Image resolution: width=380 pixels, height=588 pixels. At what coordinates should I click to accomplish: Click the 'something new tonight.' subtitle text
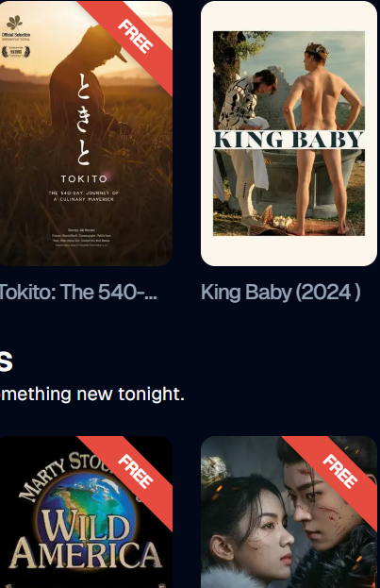(x=91, y=395)
